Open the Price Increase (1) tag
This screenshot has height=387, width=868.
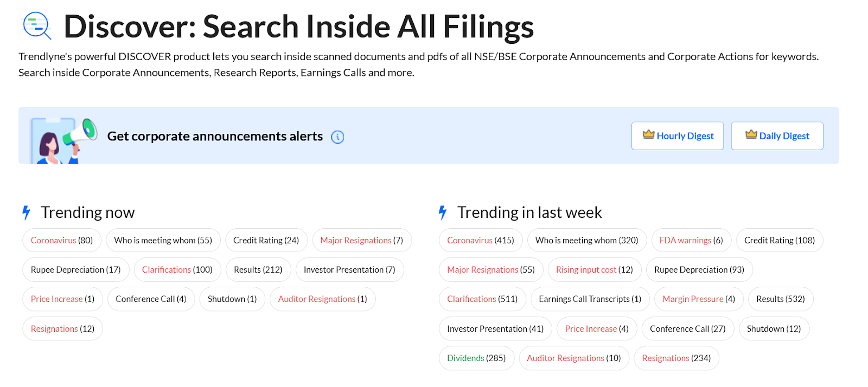click(x=63, y=299)
